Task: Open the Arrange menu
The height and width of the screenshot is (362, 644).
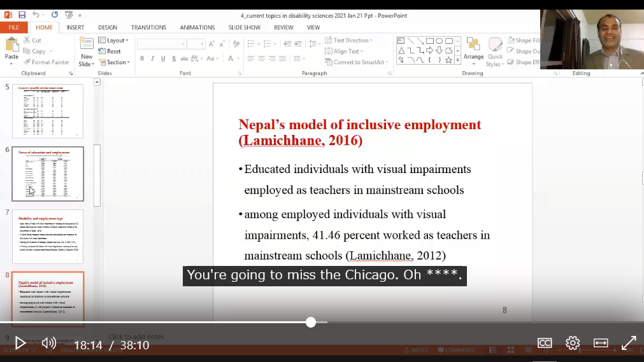Action: tap(473, 52)
